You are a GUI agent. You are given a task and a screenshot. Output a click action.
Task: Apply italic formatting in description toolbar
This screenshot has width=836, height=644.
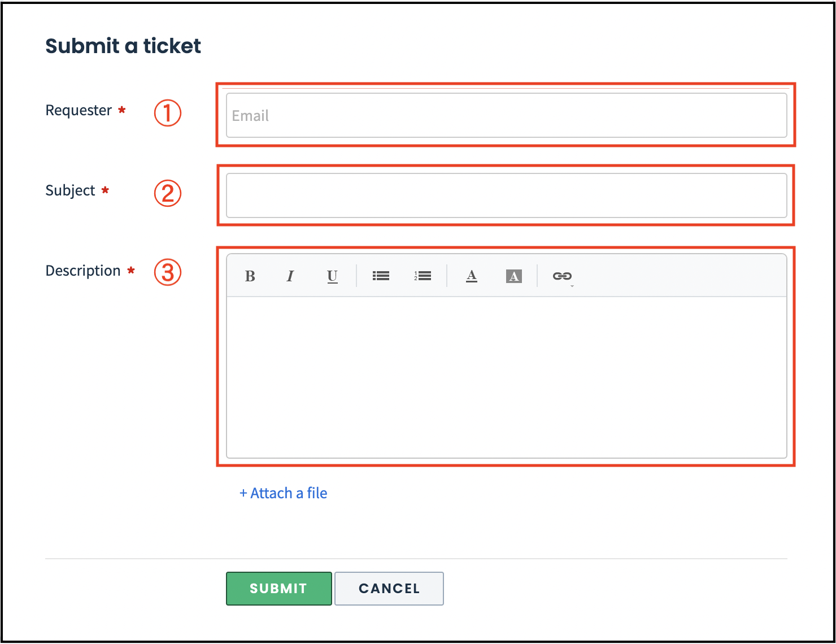(290, 276)
